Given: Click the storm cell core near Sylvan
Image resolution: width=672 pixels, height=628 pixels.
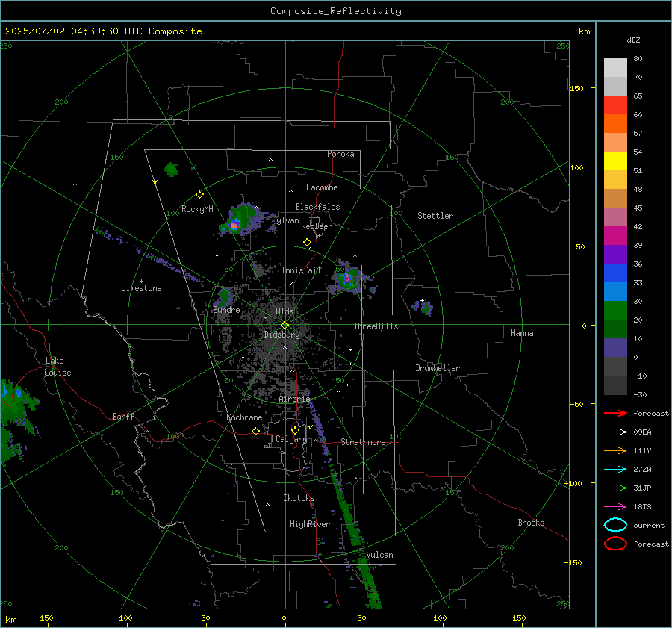Looking at the screenshot, I should (x=234, y=225).
